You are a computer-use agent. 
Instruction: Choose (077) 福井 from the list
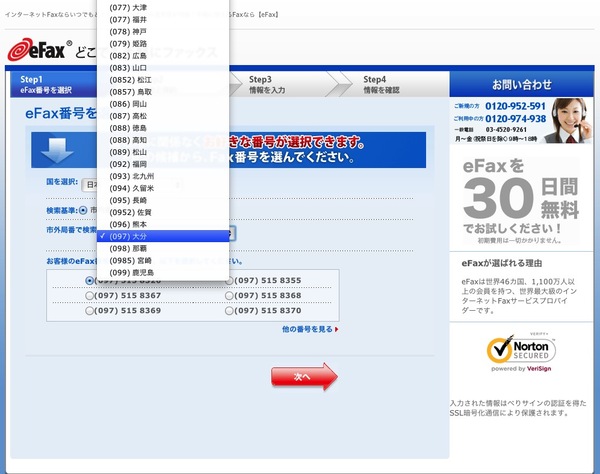point(163,20)
